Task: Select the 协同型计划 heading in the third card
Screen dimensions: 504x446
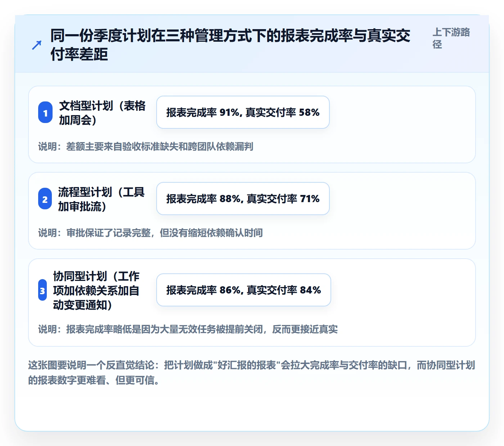Action: pos(96,290)
